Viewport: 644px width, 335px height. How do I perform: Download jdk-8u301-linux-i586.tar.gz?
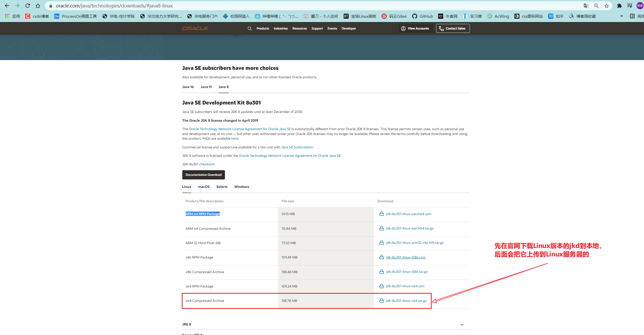pyautogui.click(x=407, y=272)
